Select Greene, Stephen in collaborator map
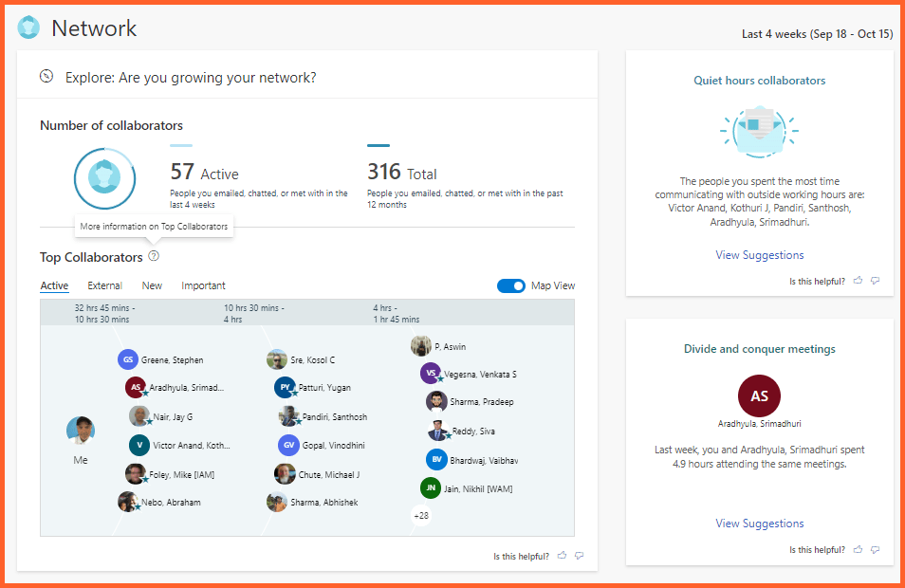905x588 pixels. (171, 360)
